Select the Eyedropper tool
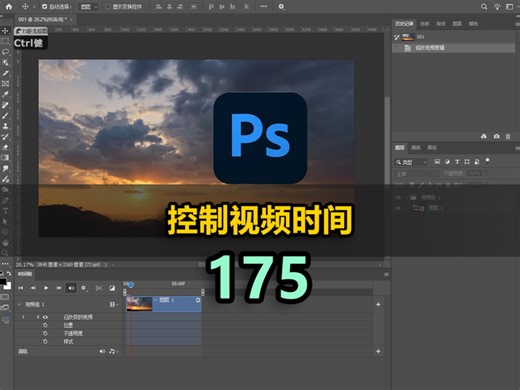The image size is (520, 390). point(5,94)
